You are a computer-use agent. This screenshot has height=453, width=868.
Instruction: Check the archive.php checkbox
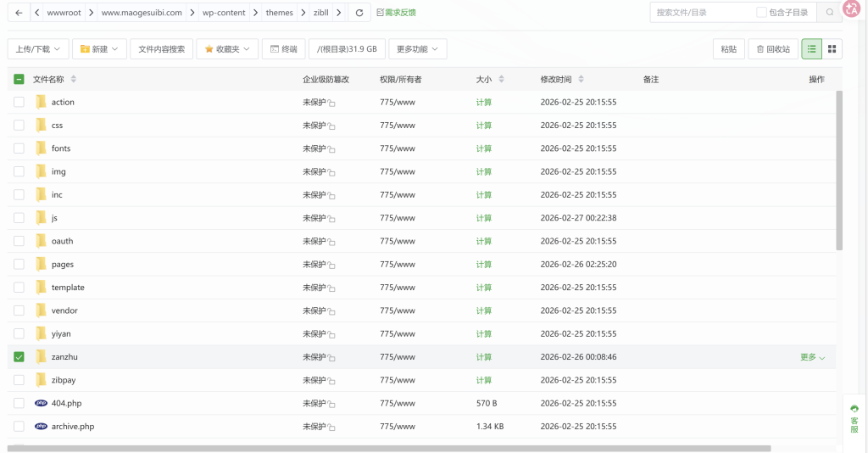(19, 427)
